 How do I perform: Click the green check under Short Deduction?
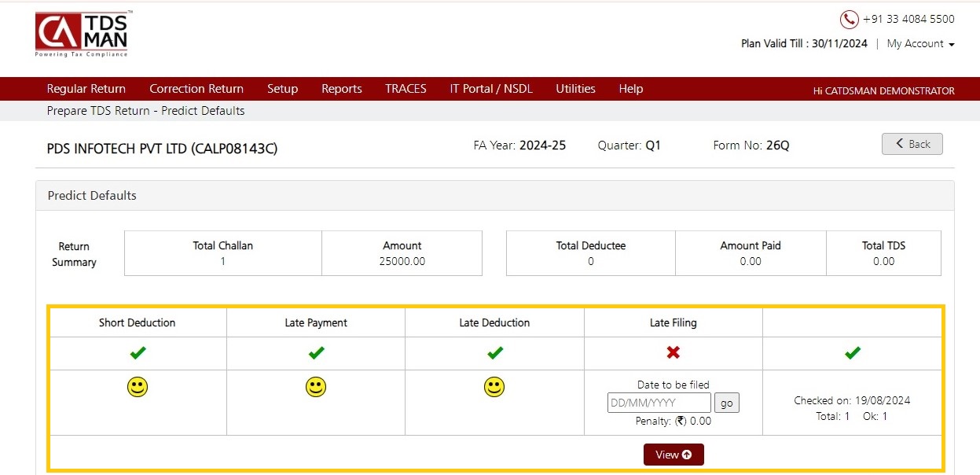(138, 354)
